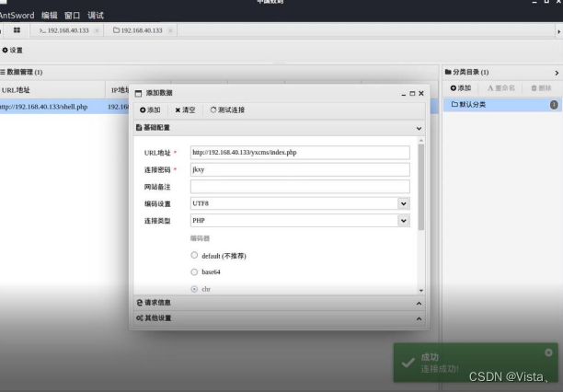Open the 调试 menu

[x=96, y=16]
